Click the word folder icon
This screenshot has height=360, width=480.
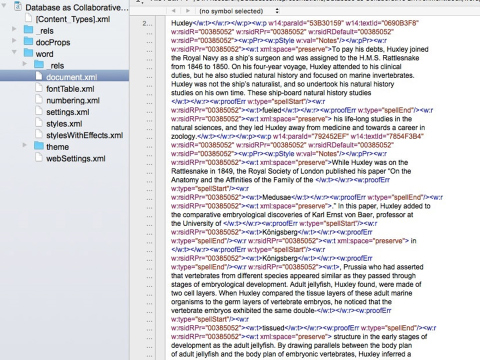click(29, 53)
